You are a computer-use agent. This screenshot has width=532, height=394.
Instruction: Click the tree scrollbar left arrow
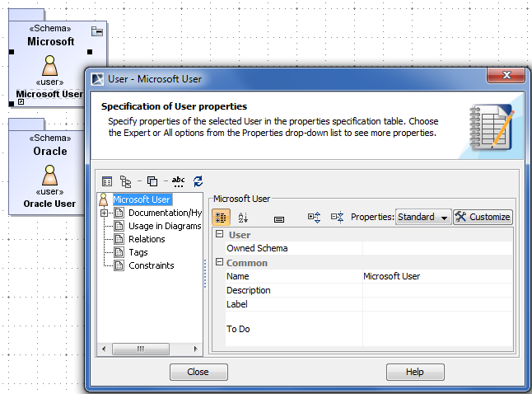pyautogui.click(x=104, y=349)
